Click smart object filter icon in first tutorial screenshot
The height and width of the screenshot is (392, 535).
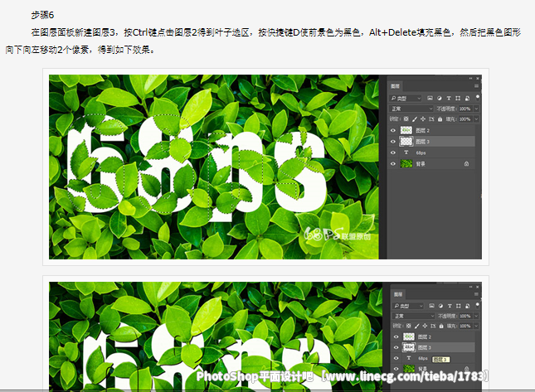(x=468, y=98)
